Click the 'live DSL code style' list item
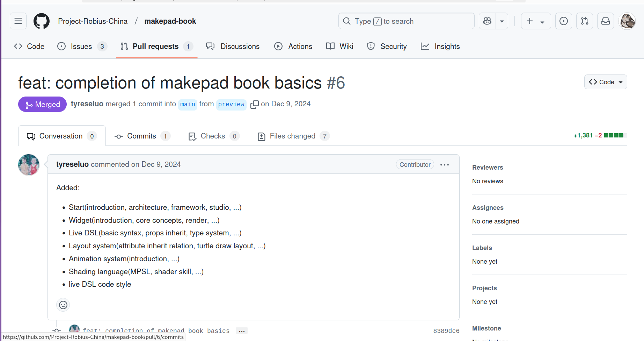Image resolution: width=644 pixels, height=341 pixels. pos(100,284)
